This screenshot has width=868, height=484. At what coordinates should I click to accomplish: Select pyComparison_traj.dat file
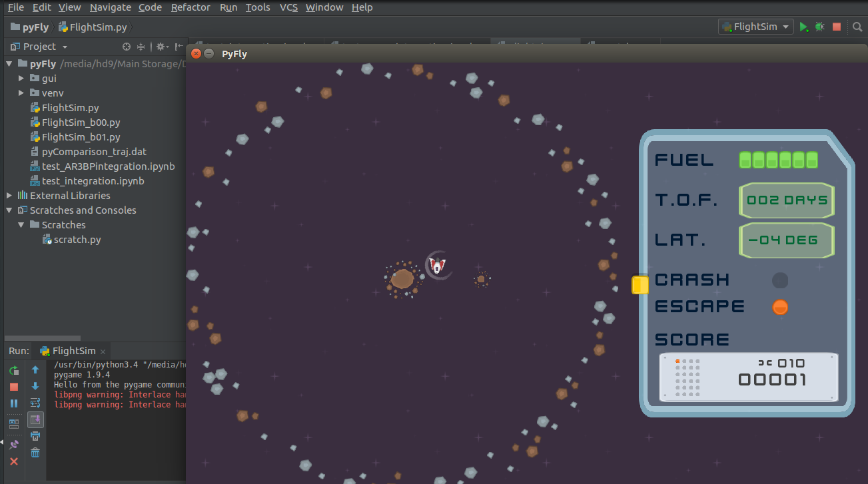tap(89, 152)
